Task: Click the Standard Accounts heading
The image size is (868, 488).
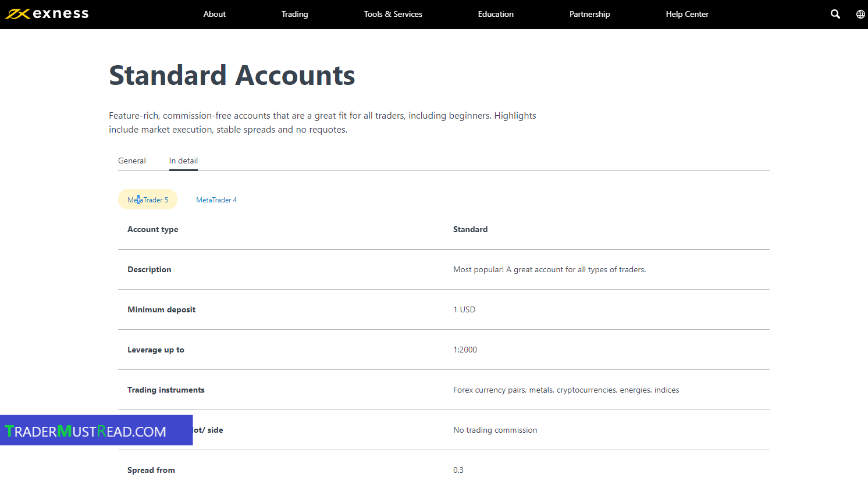Action: point(232,76)
